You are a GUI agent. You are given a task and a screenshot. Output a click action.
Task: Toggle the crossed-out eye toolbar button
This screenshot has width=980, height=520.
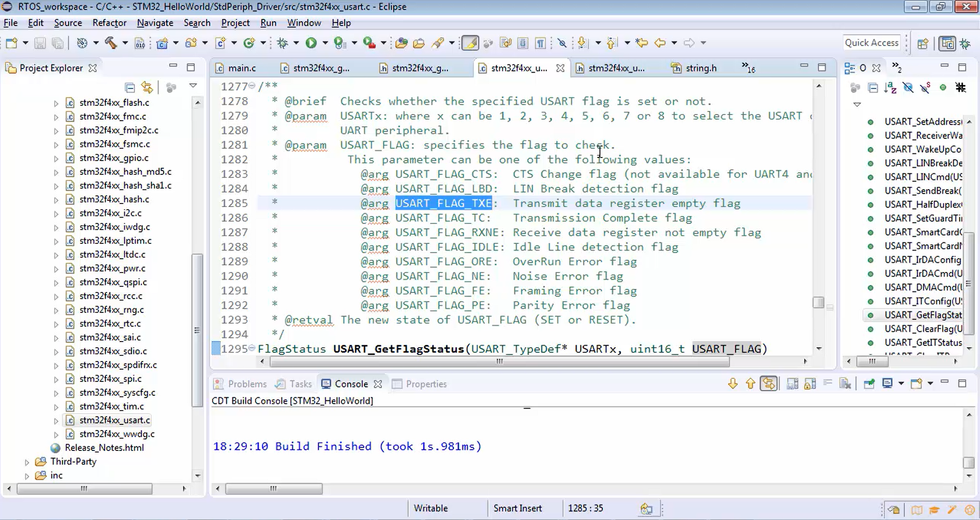(x=562, y=43)
